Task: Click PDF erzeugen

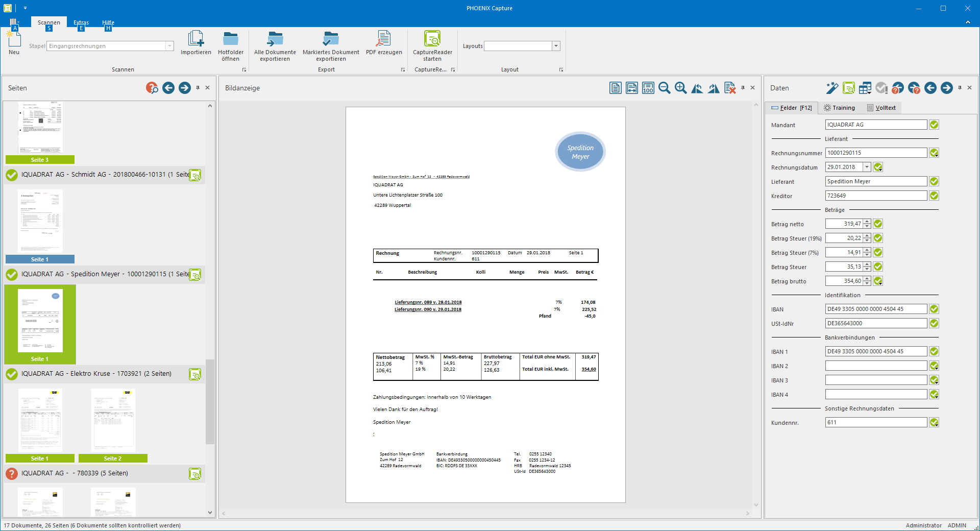Action: click(384, 43)
